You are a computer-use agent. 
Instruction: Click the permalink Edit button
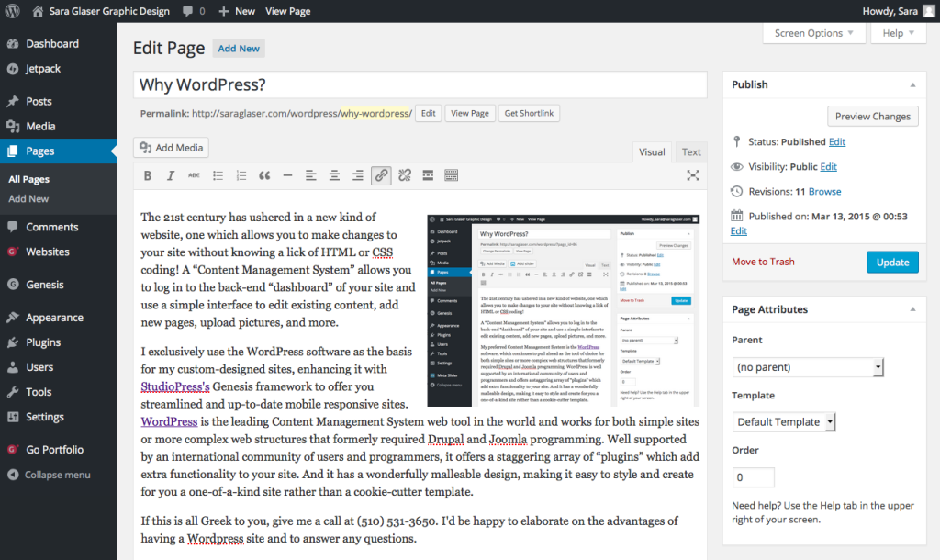[x=428, y=113]
